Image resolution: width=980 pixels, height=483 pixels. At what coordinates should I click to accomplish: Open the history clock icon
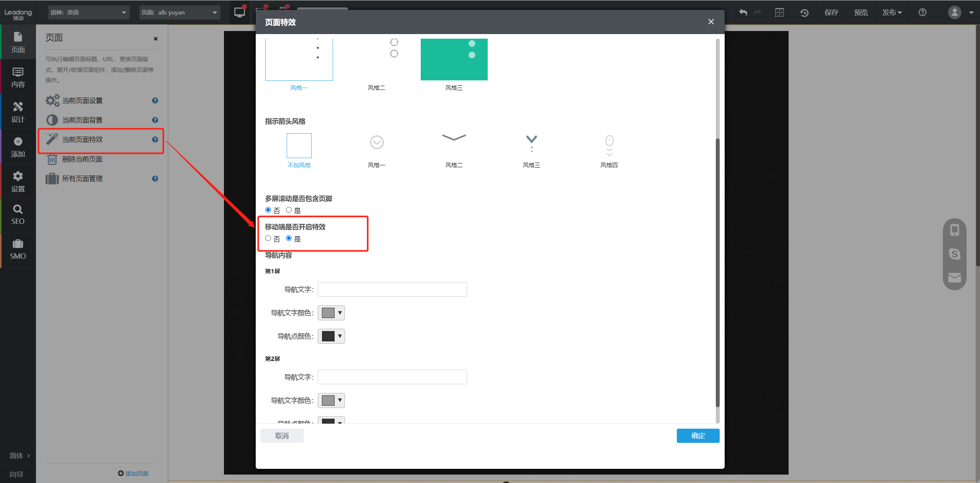point(804,13)
